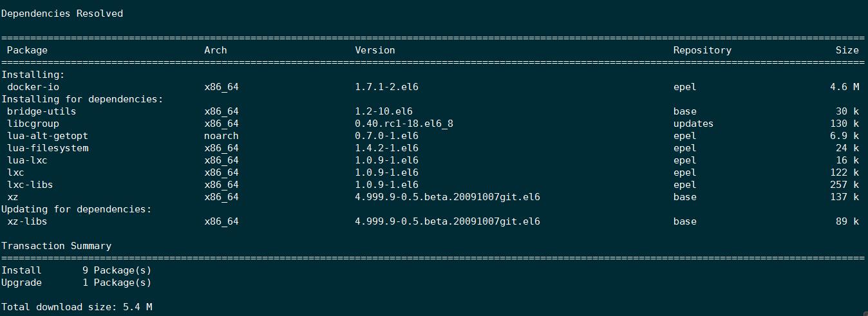
Task: Click the Total download size line
Action: (x=77, y=307)
